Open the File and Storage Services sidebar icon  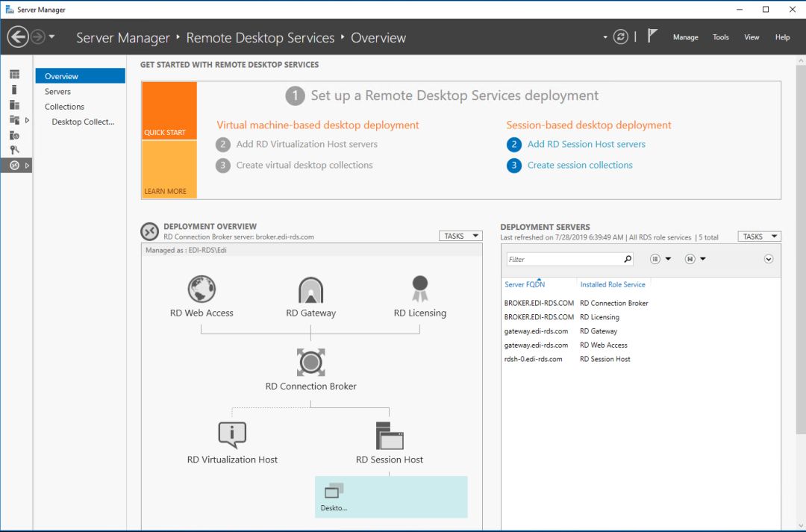(x=14, y=120)
